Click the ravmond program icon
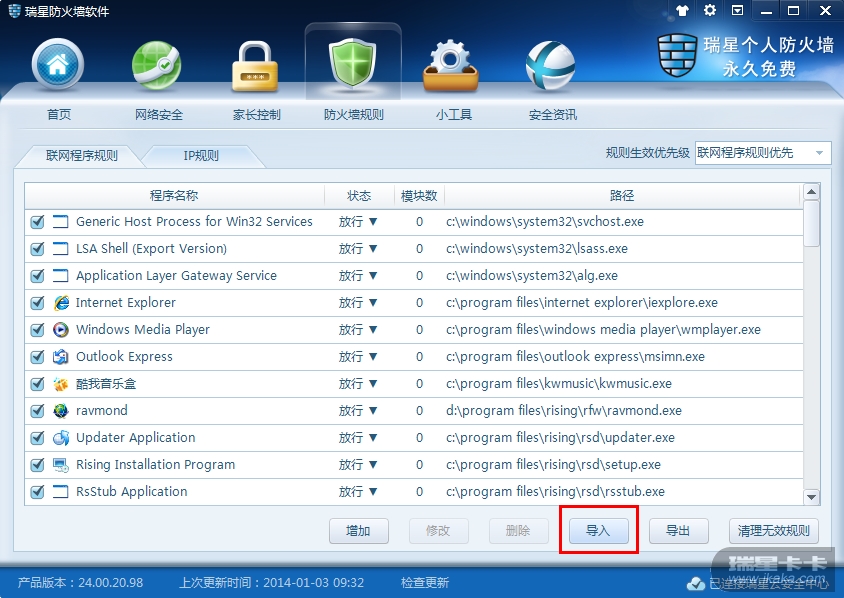Screen dimensions: 844x598 61,411
